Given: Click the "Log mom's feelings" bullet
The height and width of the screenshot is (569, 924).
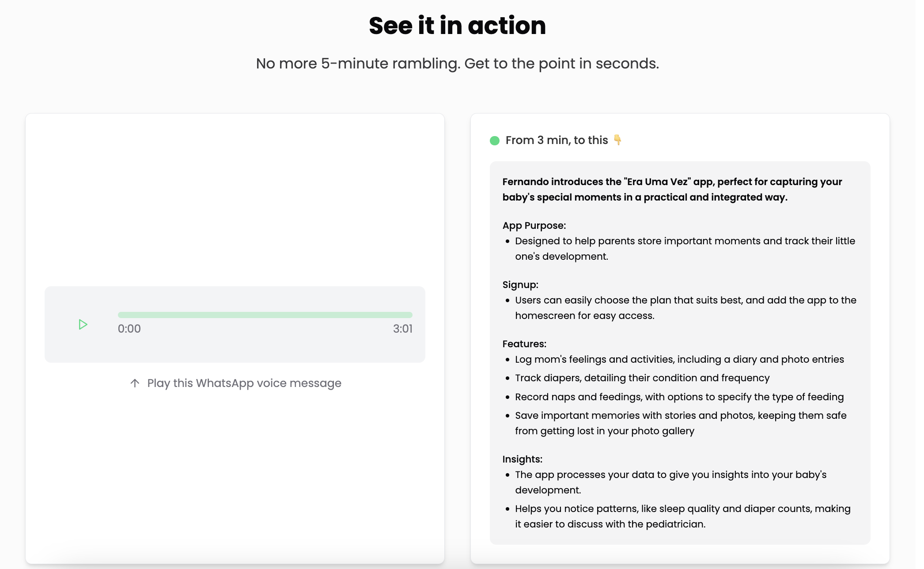Looking at the screenshot, I should pos(679,359).
